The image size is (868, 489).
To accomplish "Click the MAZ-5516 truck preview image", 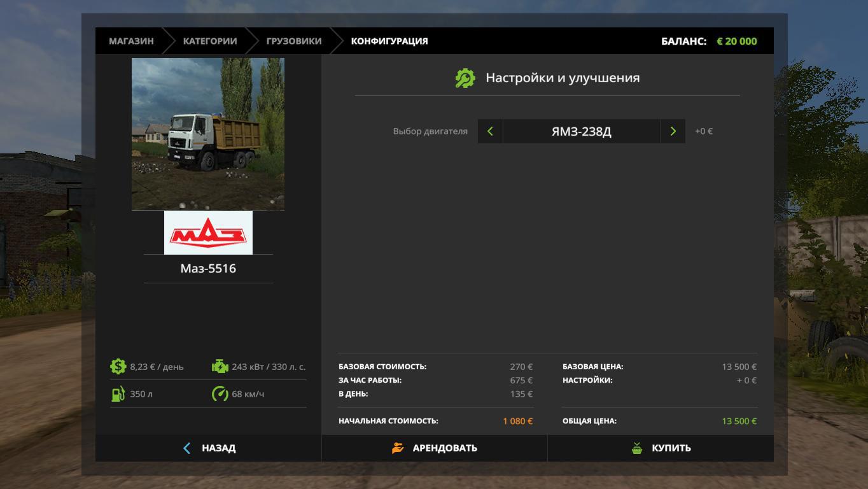I will click(x=208, y=134).
